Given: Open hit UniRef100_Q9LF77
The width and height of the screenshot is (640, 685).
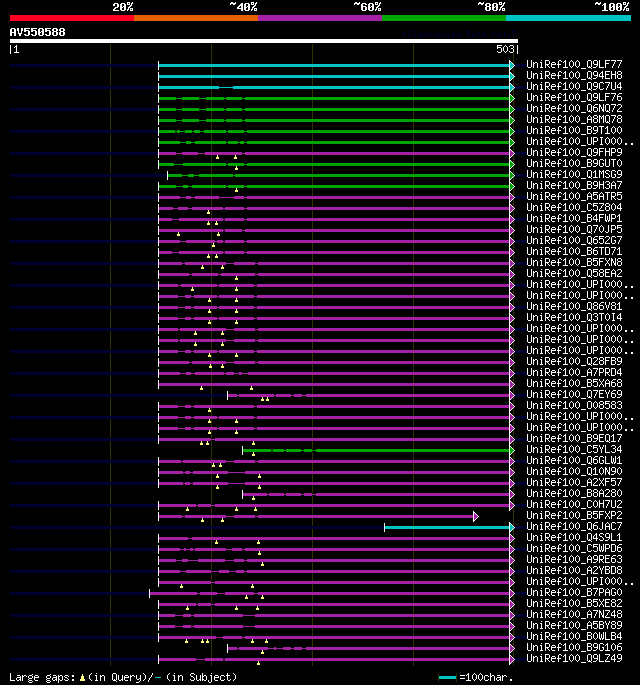Looking at the screenshot, I should pos(574,65).
